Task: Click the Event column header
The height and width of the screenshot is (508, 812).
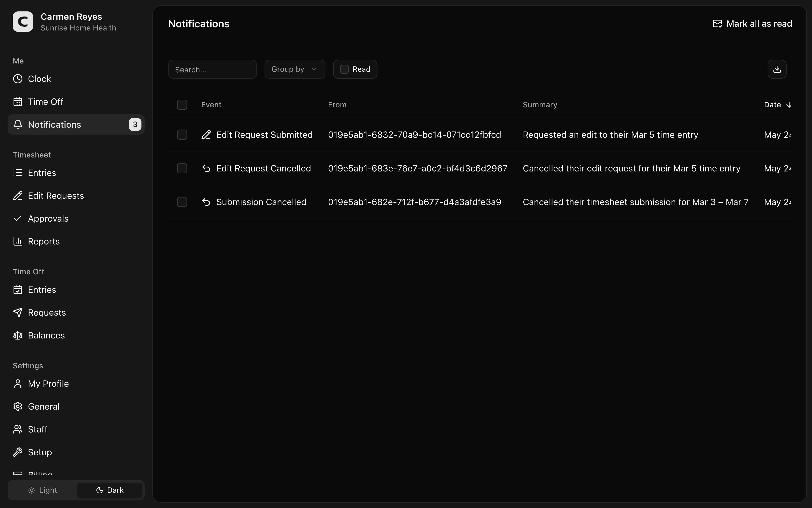Action: (x=211, y=105)
